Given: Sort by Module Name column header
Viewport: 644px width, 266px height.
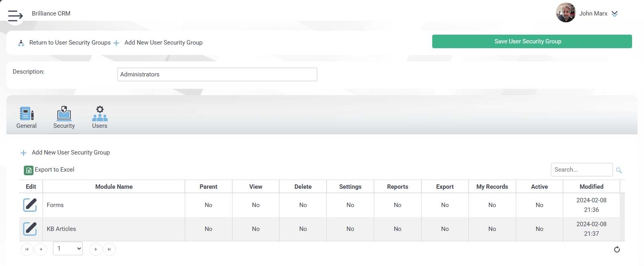Looking at the screenshot, I should point(114,187).
